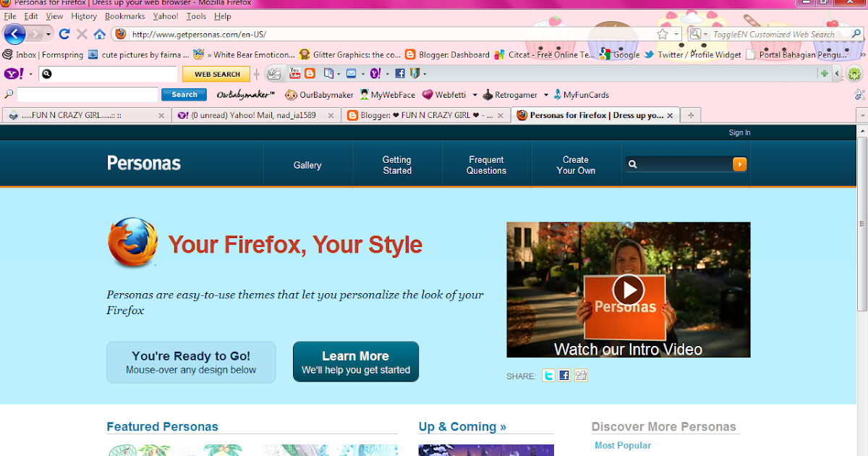The height and width of the screenshot is (456, 868).
Task: Expand the Yahoo toolbar Mail dropdown arrow
Action: [x=362, y=73]
